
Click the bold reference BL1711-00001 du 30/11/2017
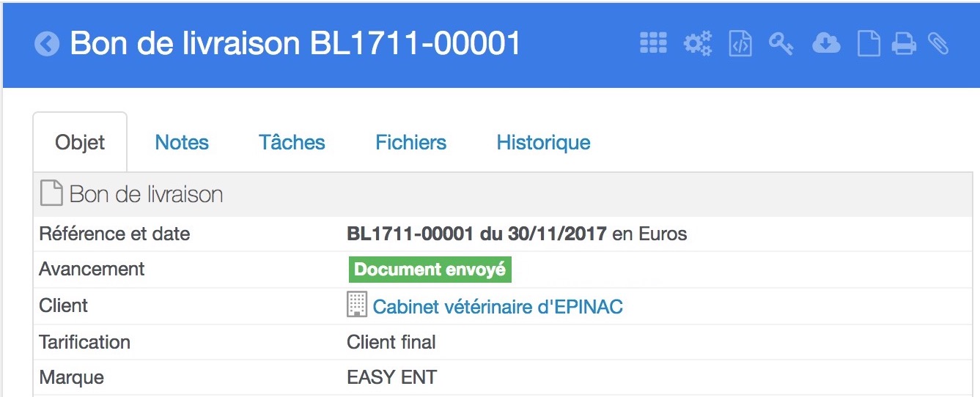[x=476, y=234]
